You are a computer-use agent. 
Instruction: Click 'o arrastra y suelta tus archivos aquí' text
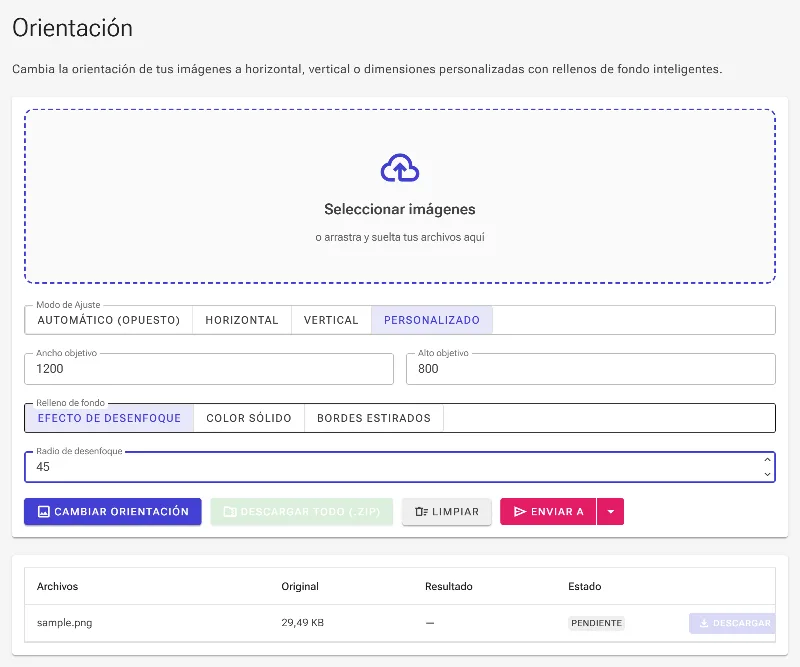(x=400, y=237)
